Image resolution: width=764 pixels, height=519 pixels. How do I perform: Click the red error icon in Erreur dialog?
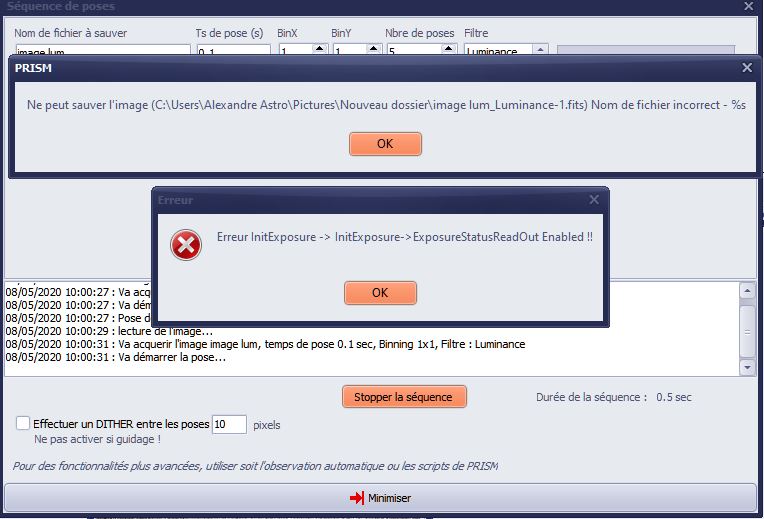pyautogui.click(x=185, y=243)
